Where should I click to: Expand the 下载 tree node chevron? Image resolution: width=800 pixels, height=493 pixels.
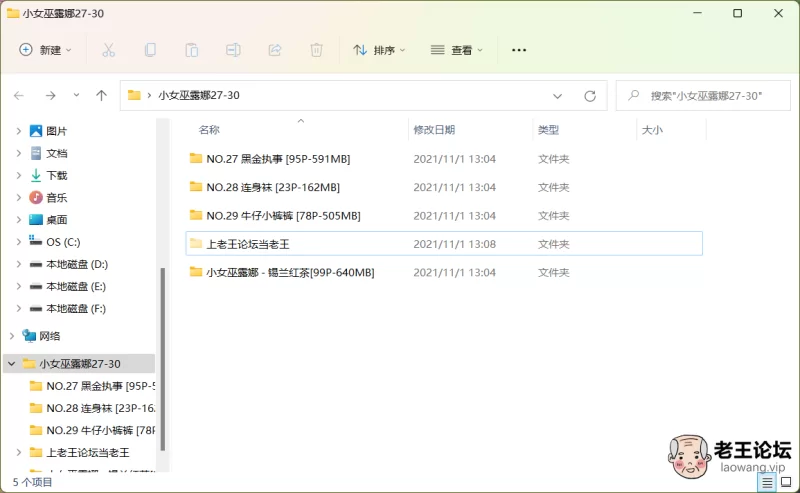(18, 176)
